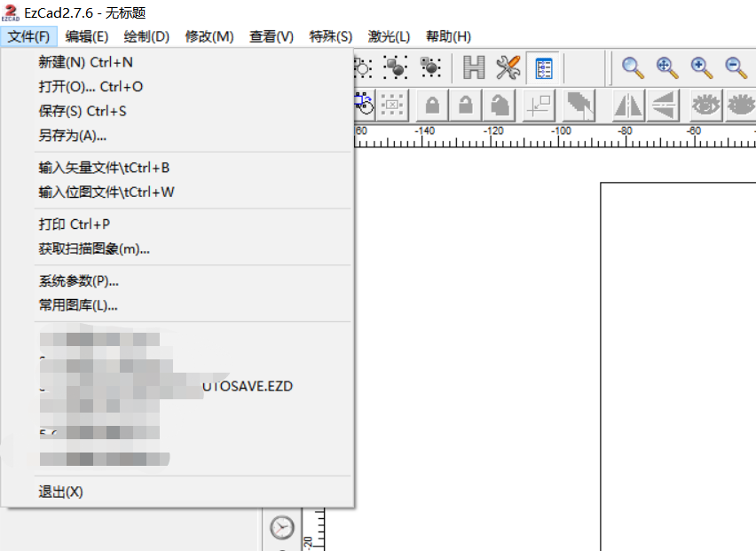Open 系统参数(P)... system parameters

point(177,280)
